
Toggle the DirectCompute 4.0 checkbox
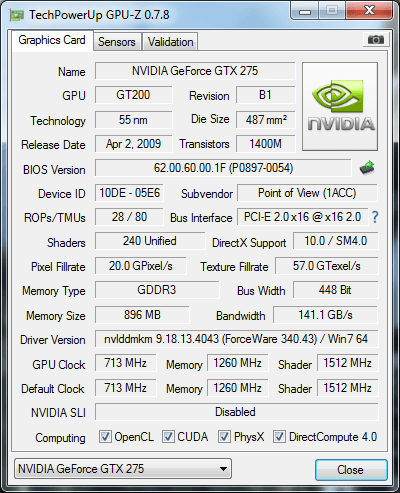[x=279, y=437]
